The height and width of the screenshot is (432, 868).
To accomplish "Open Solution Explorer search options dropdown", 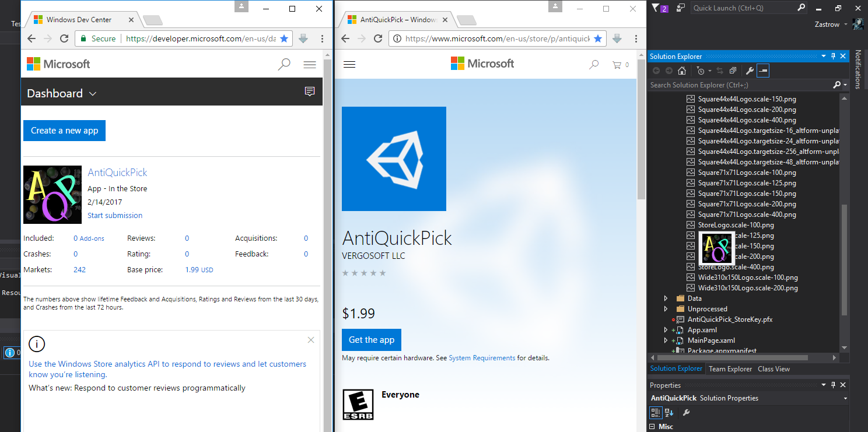I will point(845,85).
